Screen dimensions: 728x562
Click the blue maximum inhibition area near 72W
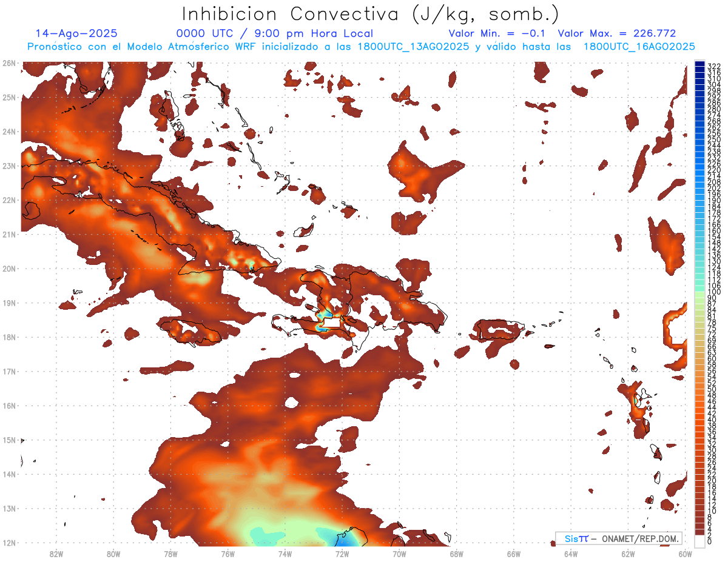click(339, 535)
